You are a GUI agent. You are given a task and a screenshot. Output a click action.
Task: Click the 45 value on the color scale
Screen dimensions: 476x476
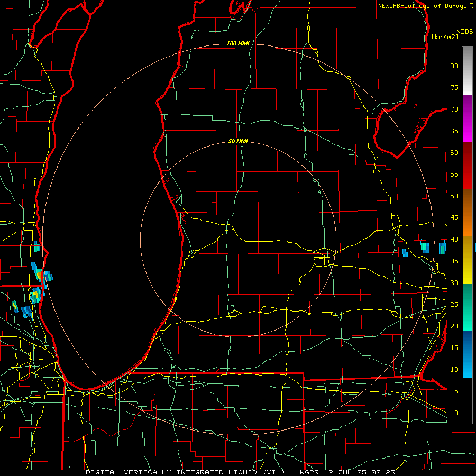point(454,218)
